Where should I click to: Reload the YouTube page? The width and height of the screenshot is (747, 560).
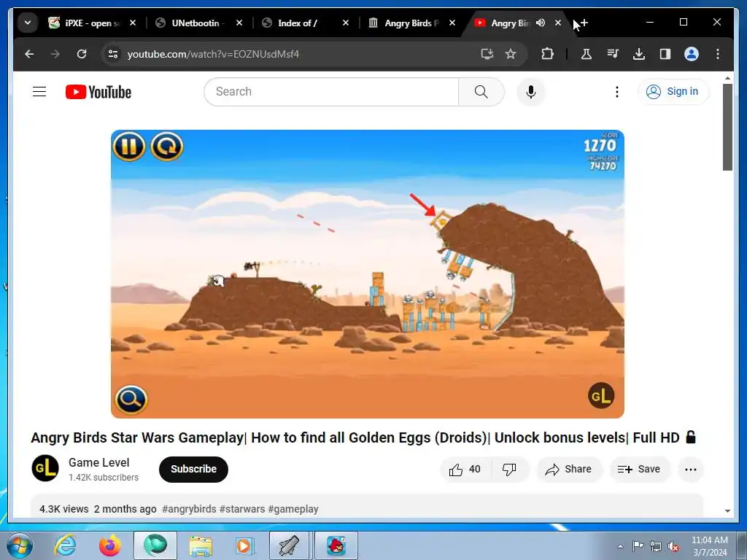point(82,54)
